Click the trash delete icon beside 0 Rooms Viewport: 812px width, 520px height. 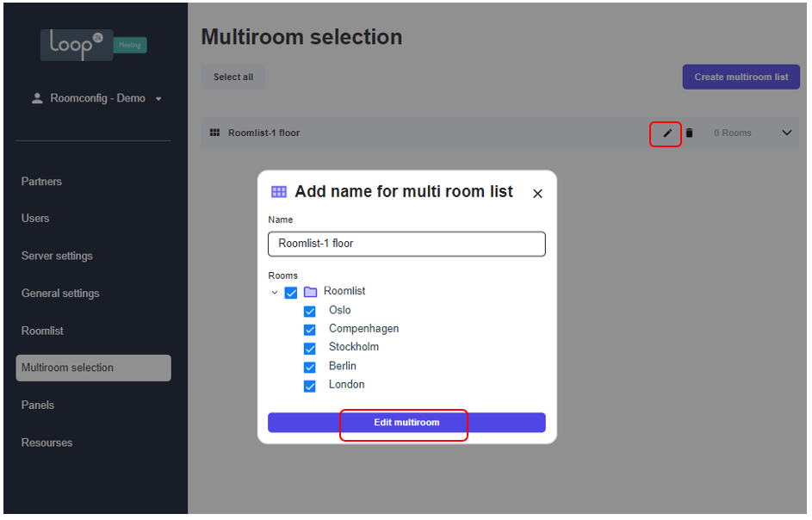click(689, 133)
